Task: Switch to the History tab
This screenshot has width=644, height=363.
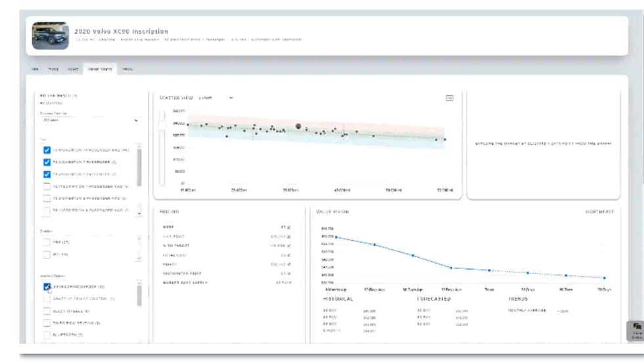Action: 127,68
